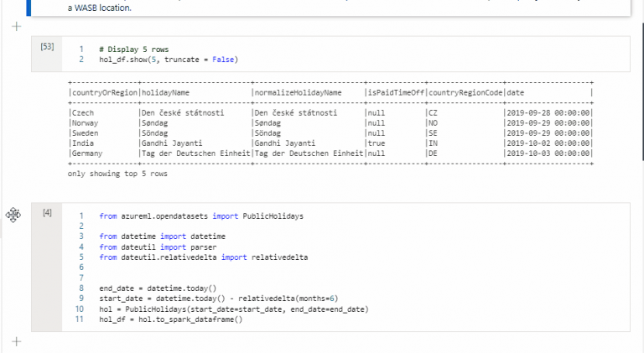Select the markdown cell mentioning WASB location
The width and height of the screenshot is (644, 353).
[x=330, y=8]
